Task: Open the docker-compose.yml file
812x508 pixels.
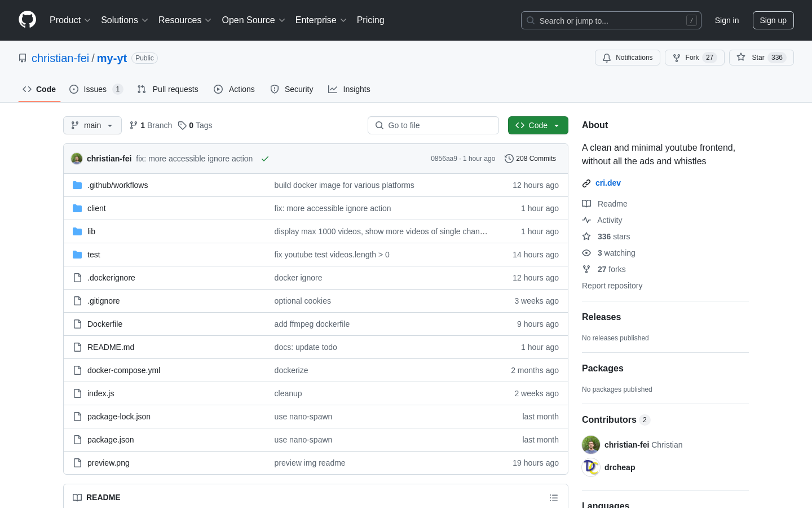Action: pos(123,370)
